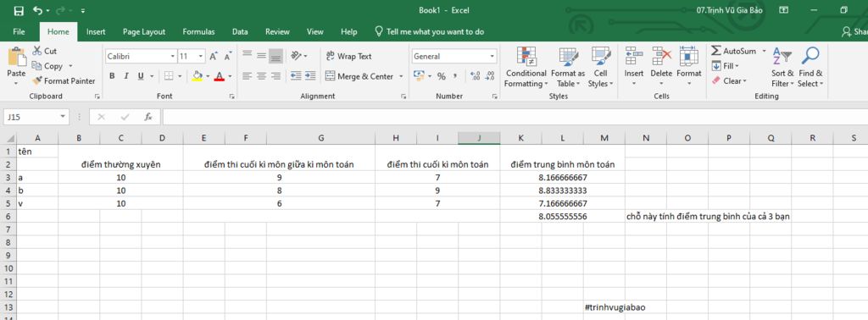
Task: Open Find & Select magnifier
Action: (x=810, y=68)
